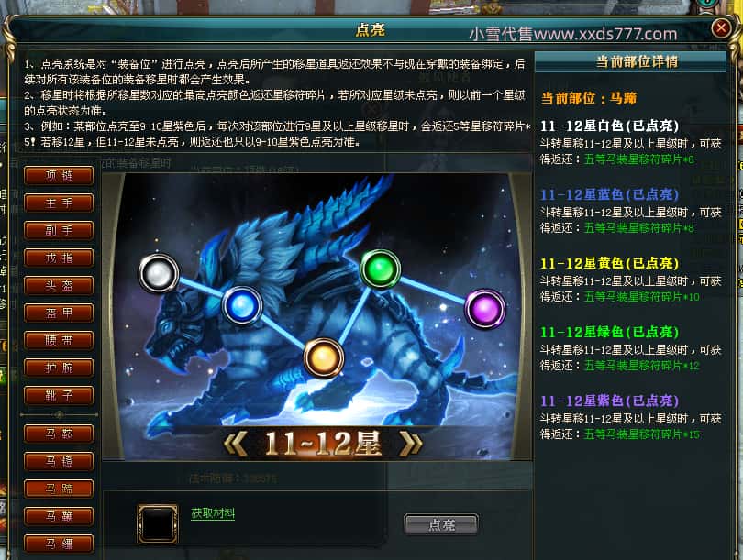Go to next star tier arrow
The image size is (743, 560).
[411, 444]
